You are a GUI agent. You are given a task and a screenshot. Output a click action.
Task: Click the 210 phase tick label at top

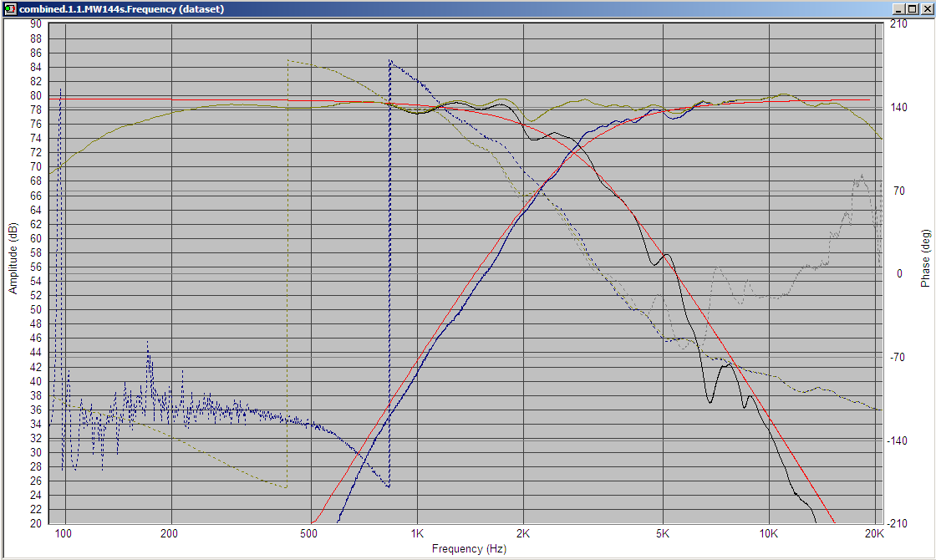[898, 24]
